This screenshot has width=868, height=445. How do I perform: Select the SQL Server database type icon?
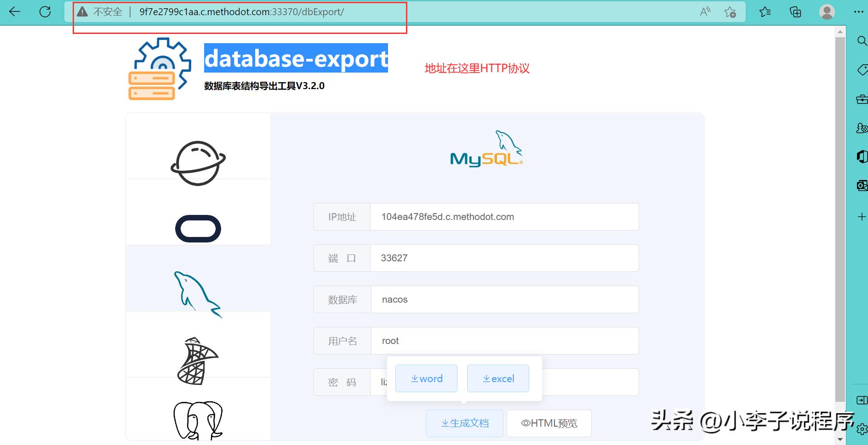(198, 361)
